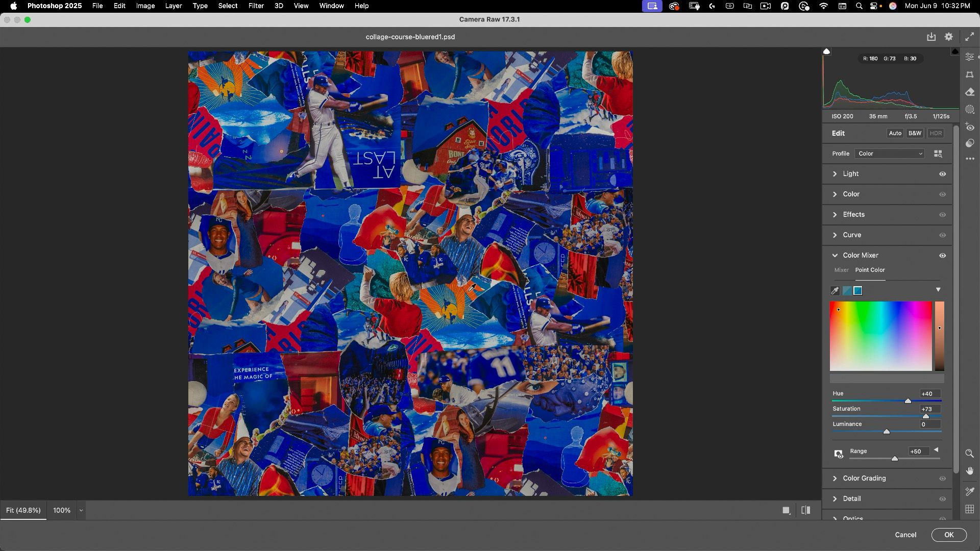This screenshot has height=551, width=980.
Task: Open the Profile Color dropdown
Action: (890, 154)
